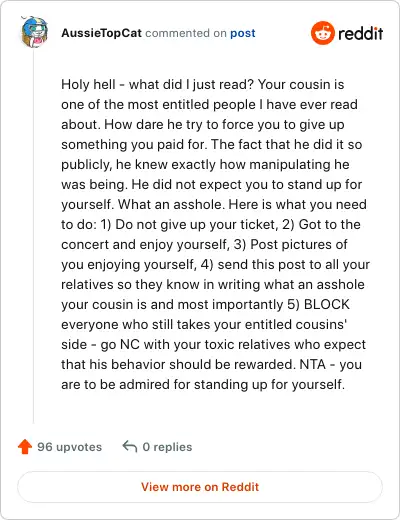
Task: Click the reddit wordmark text logo
Action: click(360, 33)
